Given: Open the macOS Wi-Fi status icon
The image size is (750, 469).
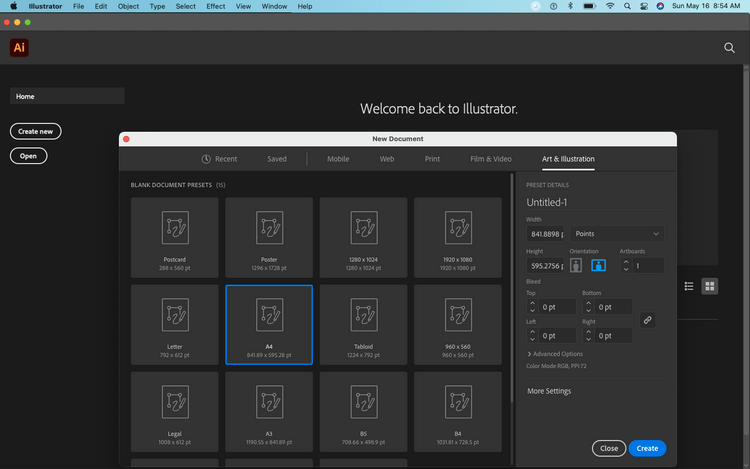Looking at the screenshot, I should coord(610,6).
